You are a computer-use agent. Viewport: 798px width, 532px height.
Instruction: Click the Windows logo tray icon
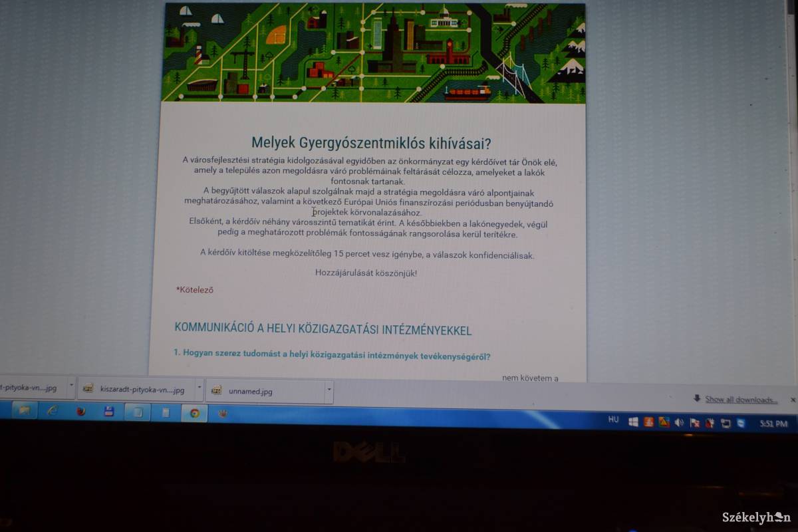pos(632,422)
